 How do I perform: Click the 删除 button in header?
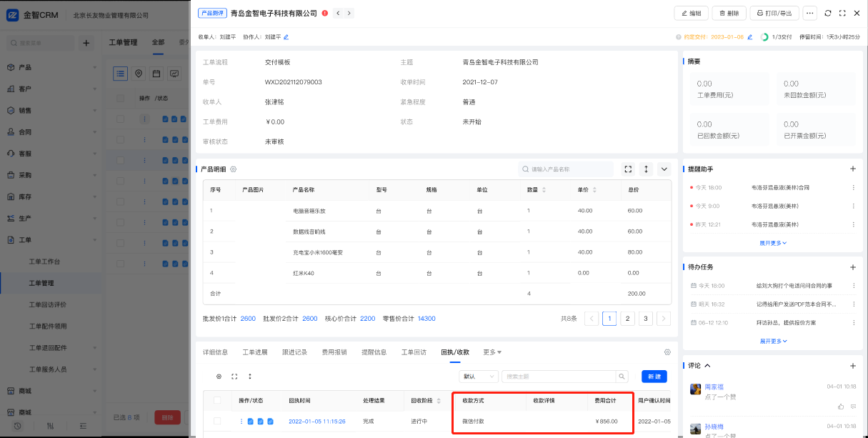729,13
